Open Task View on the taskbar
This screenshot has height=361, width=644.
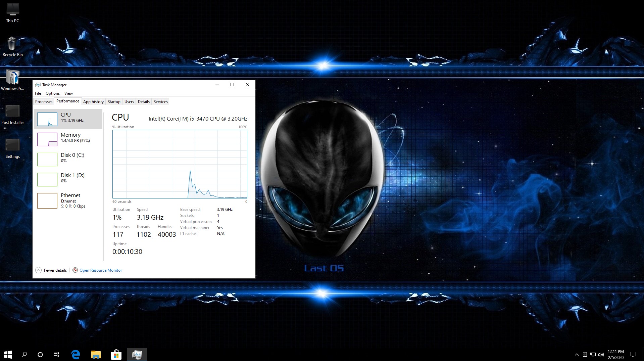coord(56,354)
